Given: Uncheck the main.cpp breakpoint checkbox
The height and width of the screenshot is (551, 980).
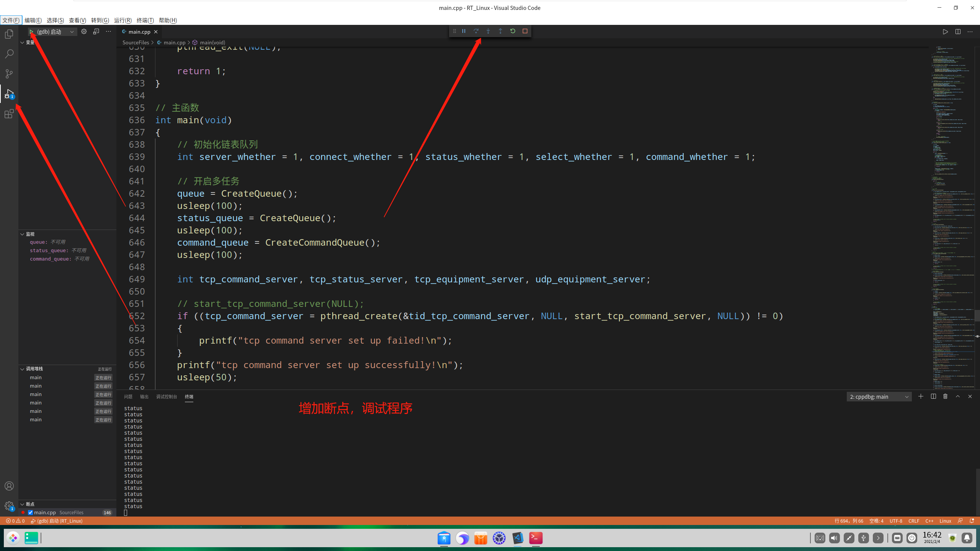Looking at the screenshot, I should click(30, 512).
